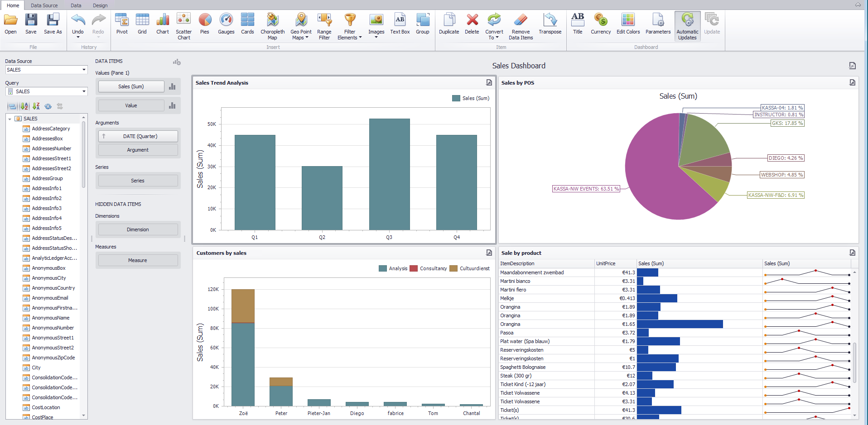The height and width of the screenshot is (425, 868).
Task: Open series options for Sales (Sum)
Action: tap(172, 86)
